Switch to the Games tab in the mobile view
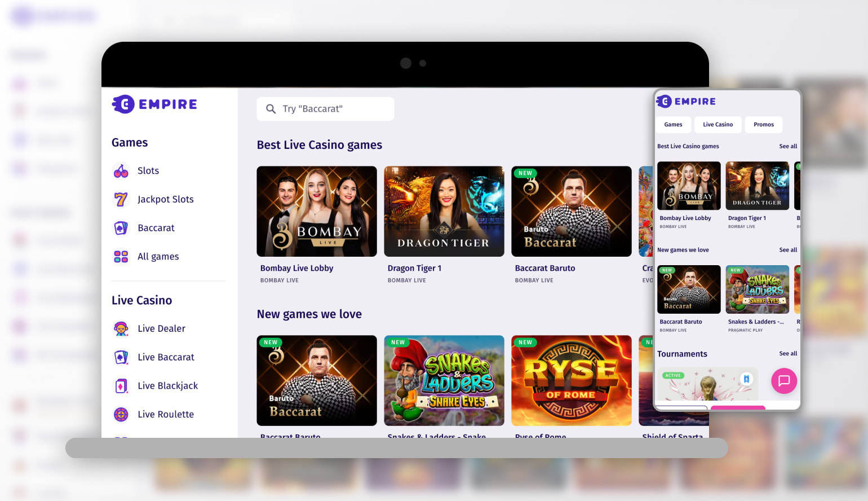The width and height of the screenshot is (868, 501). click(x=673, y=125)
